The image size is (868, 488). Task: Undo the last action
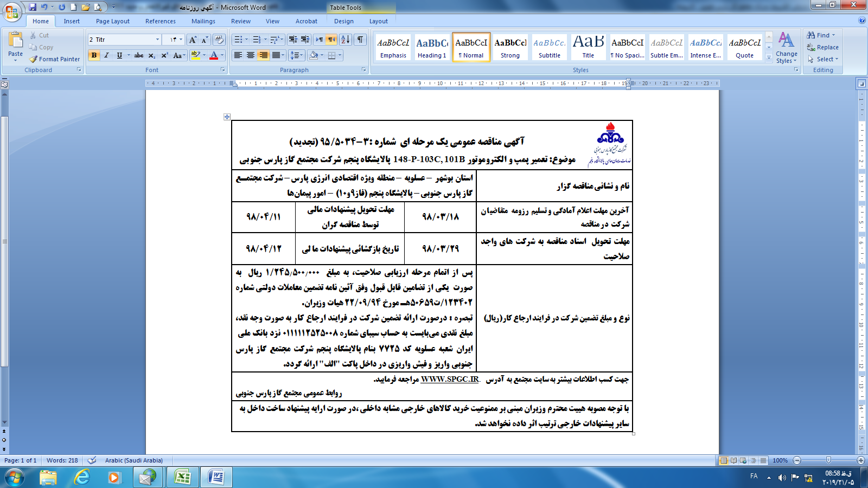tap(44, 7)
